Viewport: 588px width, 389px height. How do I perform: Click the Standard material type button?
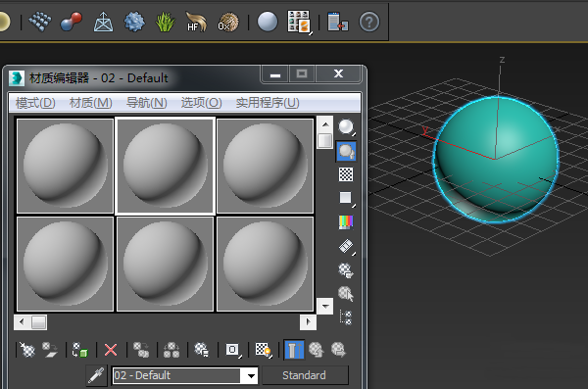click(305, 375)
